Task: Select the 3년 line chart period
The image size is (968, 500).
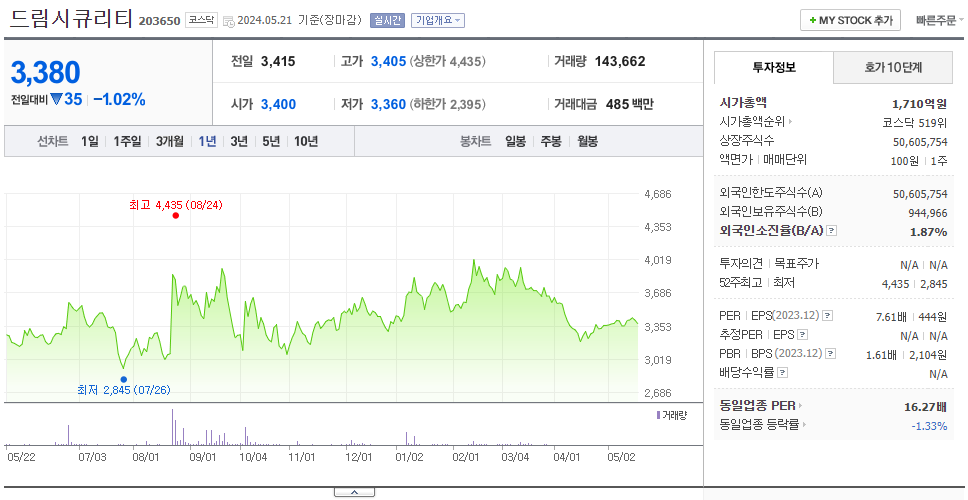Action: (239, 141)
